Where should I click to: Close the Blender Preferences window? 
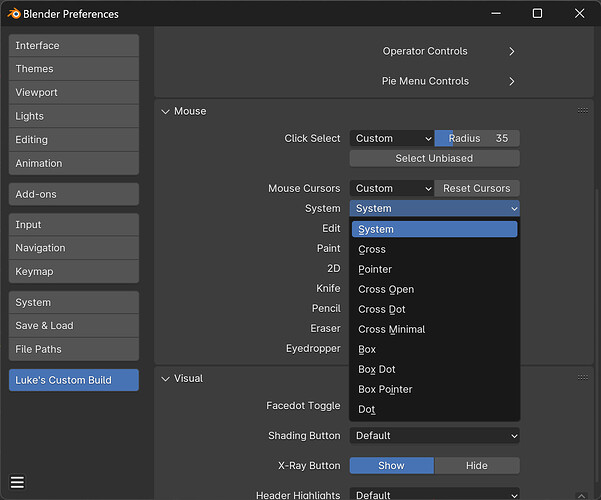(580, 13)
